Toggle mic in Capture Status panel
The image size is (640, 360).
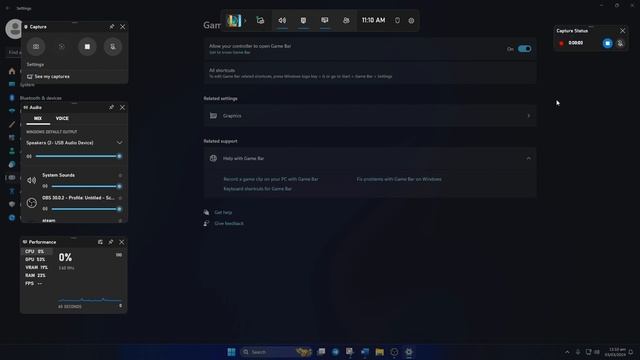(620, 43)
